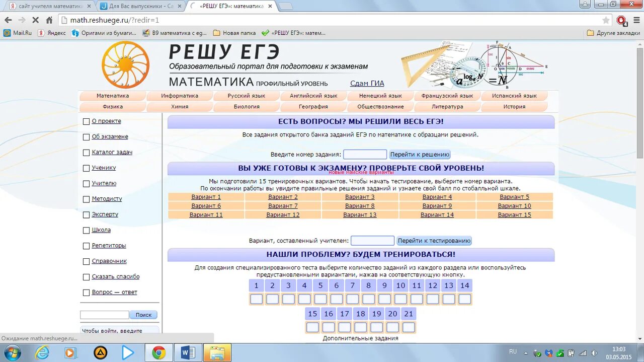Click the teacher variant input field
644x362 pixels.
click(372, 241)
